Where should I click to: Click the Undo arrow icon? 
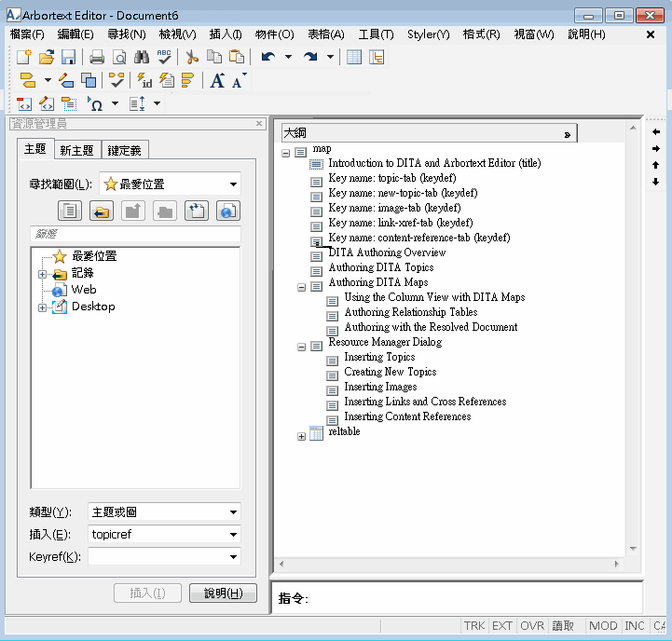[x=268, y=57]
